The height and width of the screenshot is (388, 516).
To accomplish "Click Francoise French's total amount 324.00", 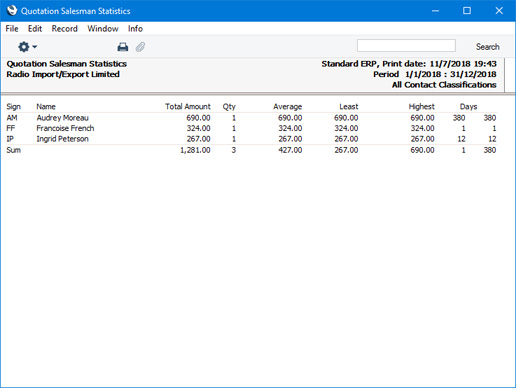I will 198,128.
